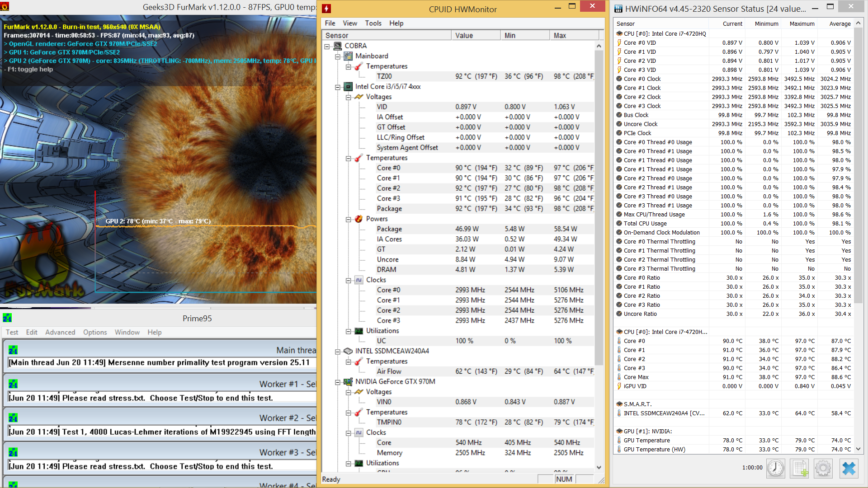Click the Bus Clock sensor icon in HWiNFO
Image resolution: width=868 pixels, height=488 pixels.
click(619, 115)
